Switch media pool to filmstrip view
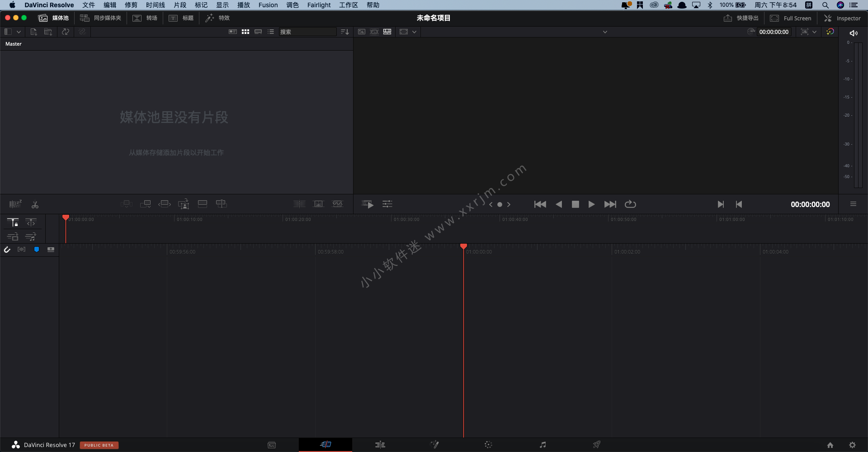868x452 pixels. 258,32
